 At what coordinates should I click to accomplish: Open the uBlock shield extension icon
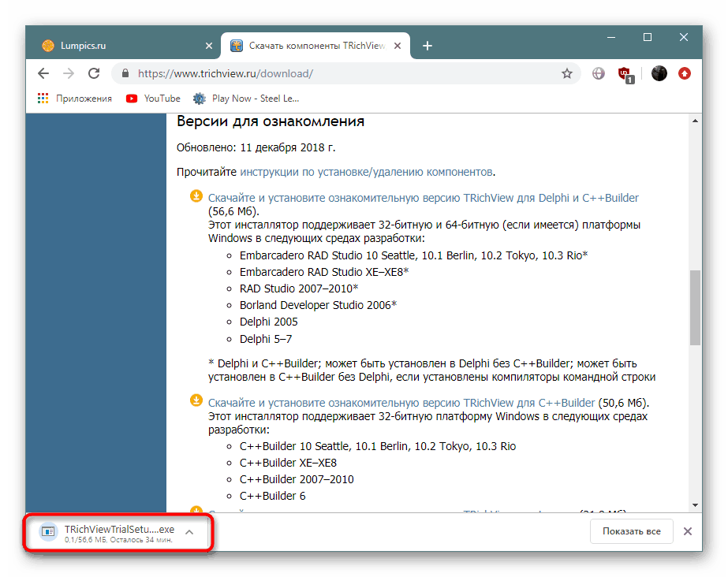pyautogui.click(x=625, y=74)
